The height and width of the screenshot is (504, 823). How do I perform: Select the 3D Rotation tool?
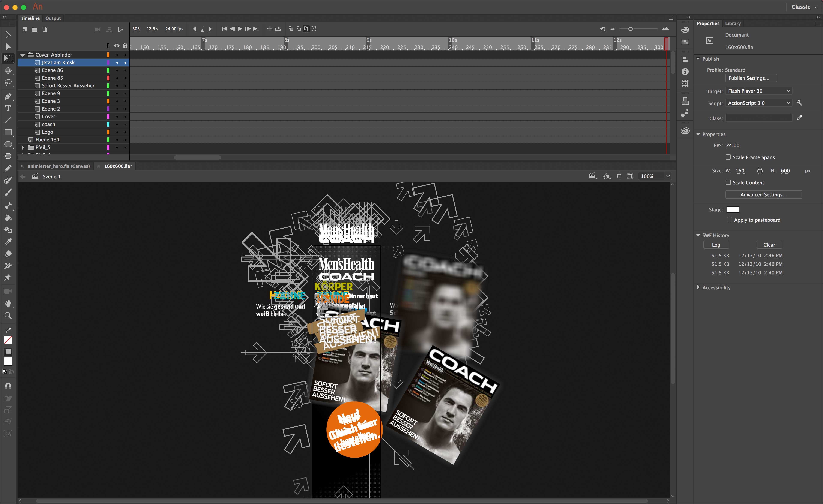pyautogui.click(x=8, y=70)
